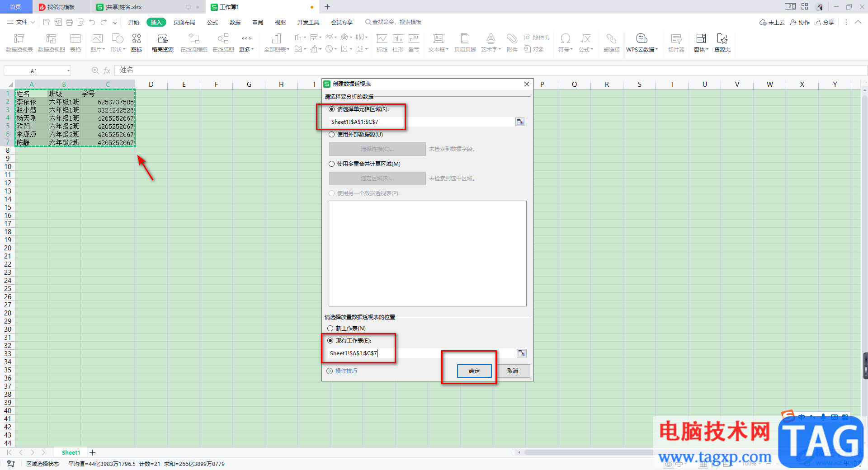Click range picker icon beside location field
This screenshot has height=470, width=868.
coord(522,353)
